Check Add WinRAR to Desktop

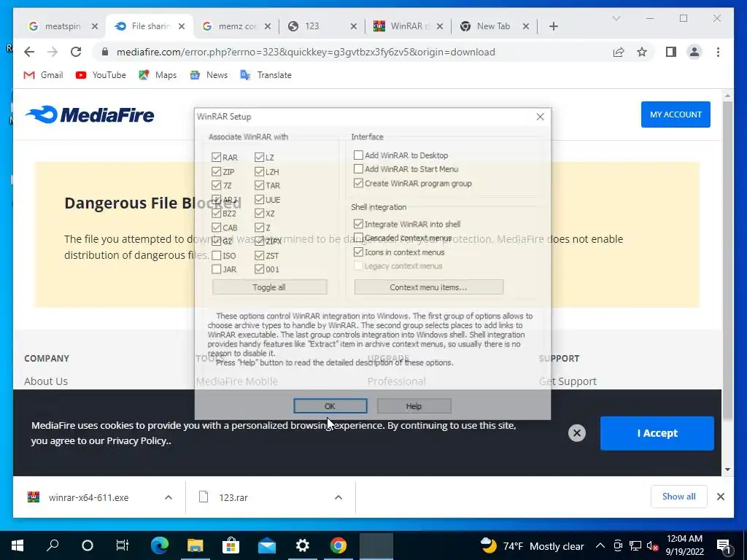click(358, 155)
